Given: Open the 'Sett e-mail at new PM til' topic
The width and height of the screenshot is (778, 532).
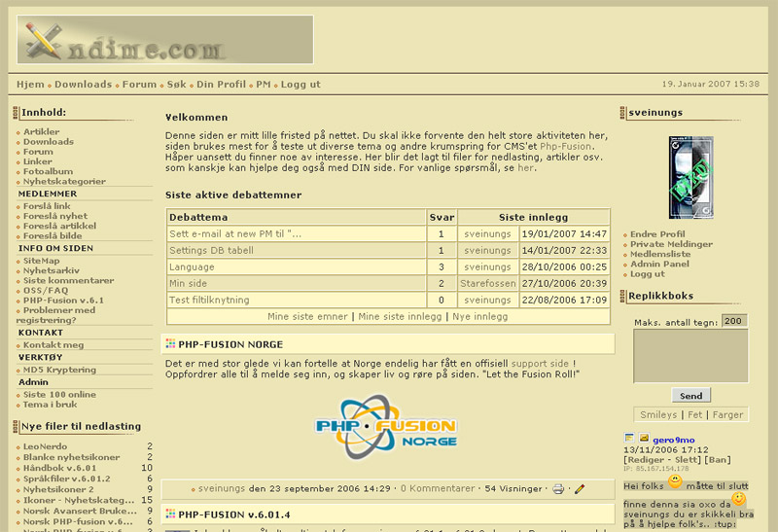Looking at the screenshot, I should [235, 233].
